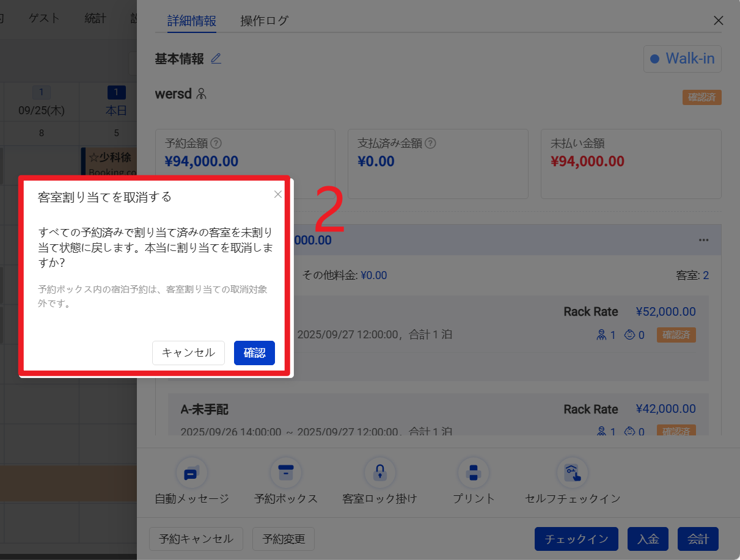Close the unassign room dialog

click(278, 194)
